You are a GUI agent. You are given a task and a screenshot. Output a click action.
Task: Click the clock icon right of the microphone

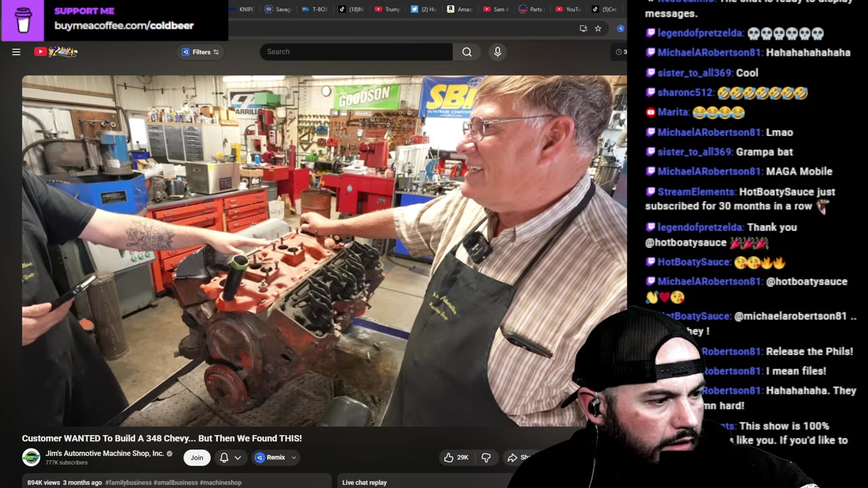(x=619, y=52)
